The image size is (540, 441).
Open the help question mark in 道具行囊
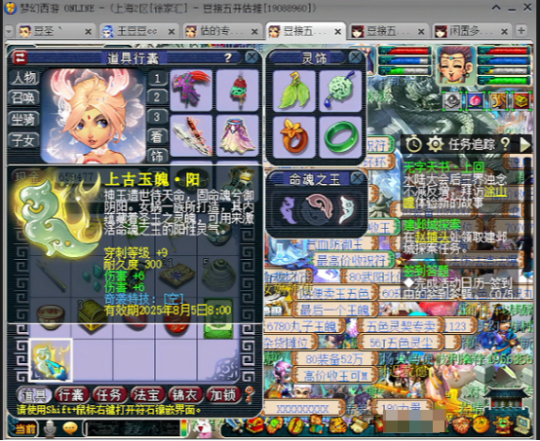[x=228, y=57]
